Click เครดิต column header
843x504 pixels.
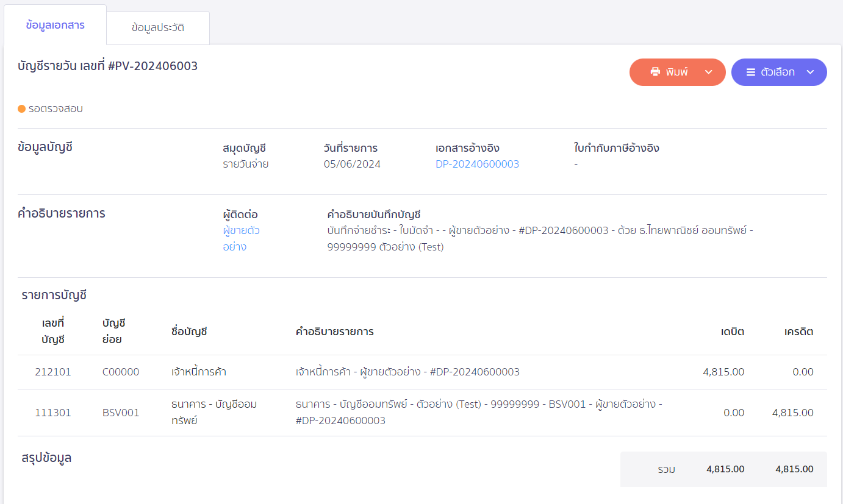point(799,332)
